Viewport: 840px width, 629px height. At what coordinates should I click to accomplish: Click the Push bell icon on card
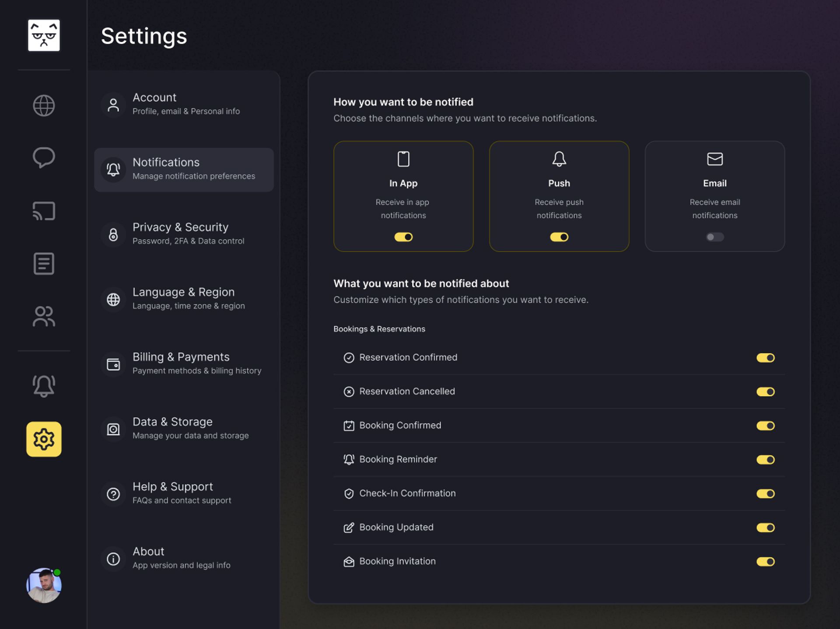[559, 159]
